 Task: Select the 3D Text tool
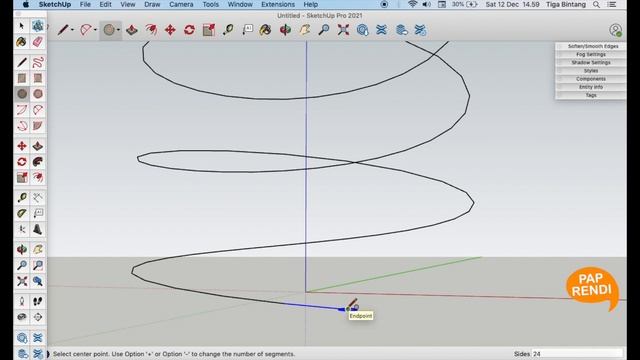[x=38, y=229]
